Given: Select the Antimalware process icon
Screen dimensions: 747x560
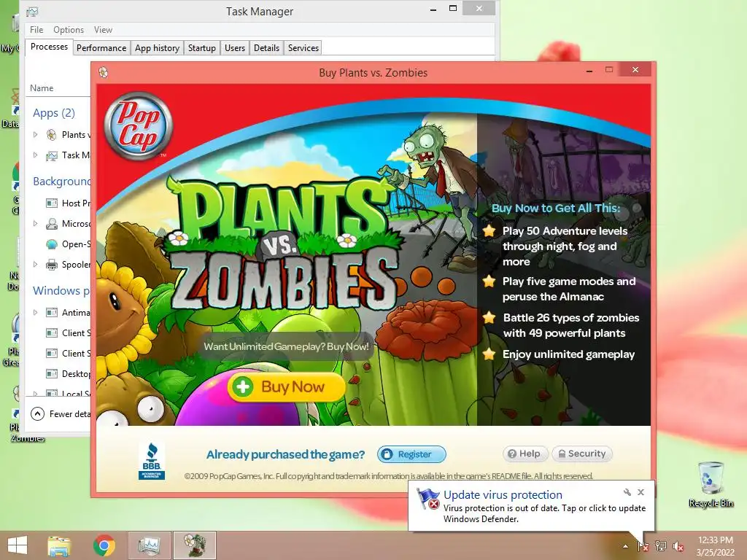Looking at the screenshot, I should coord(52,313).
